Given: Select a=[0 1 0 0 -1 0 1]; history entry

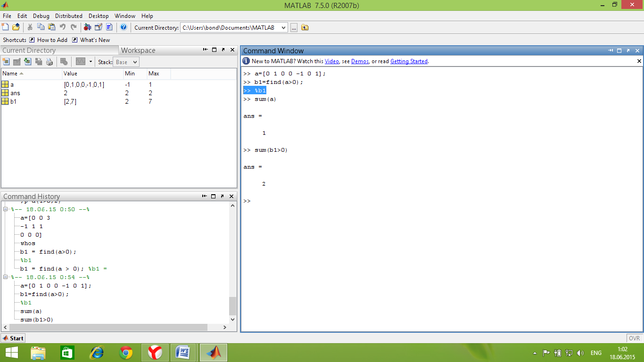Looking at the screenshot, I should coord(56,286).
